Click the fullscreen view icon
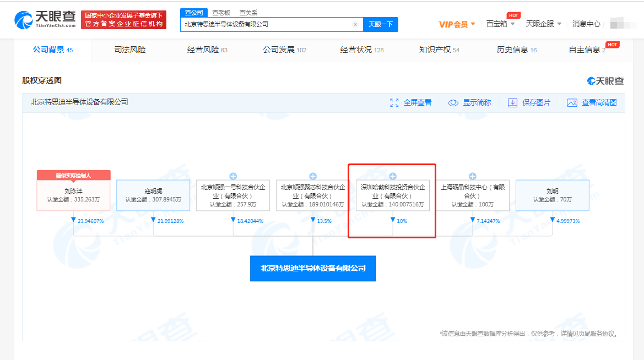This screenshot has width=644, height=360. (394, 102)
